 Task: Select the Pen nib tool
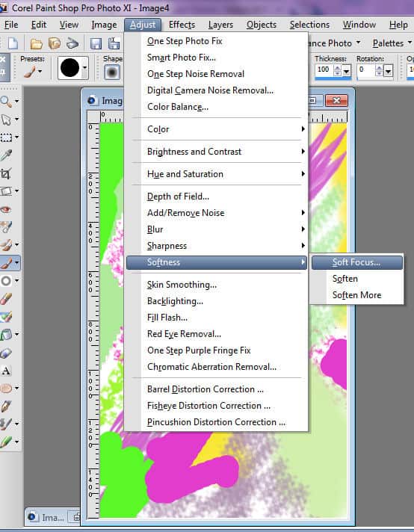pyautogui.click(x=6, y=406)
